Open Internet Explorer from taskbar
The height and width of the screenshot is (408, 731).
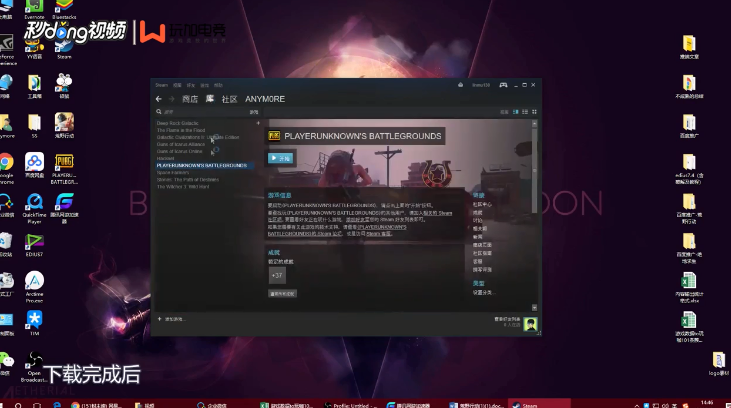[x=57, y=405]
